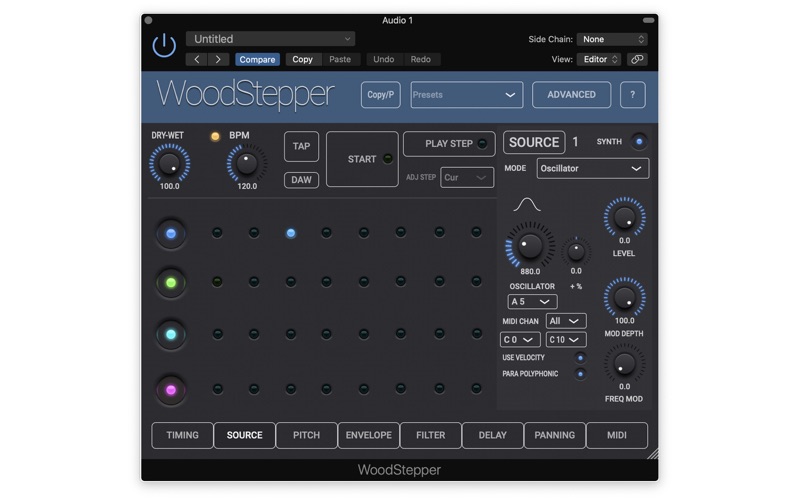The image size is (800, 500).
Task: Open the Side Chain None dropdown
Action: pyautogui.click(x=612, y=39)
